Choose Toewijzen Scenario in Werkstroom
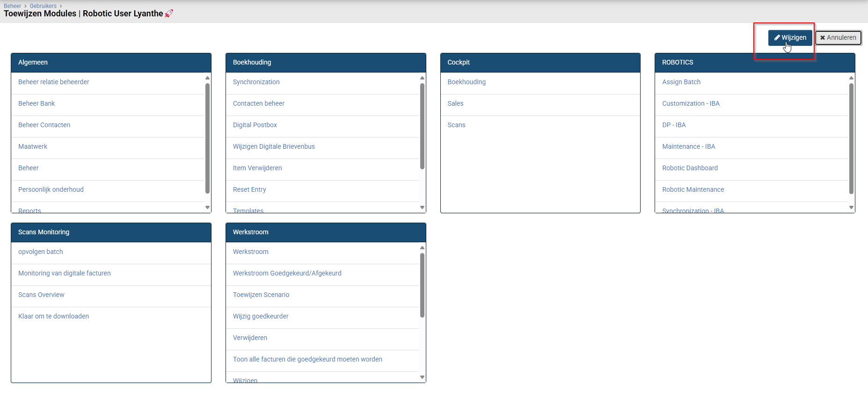 261,295
